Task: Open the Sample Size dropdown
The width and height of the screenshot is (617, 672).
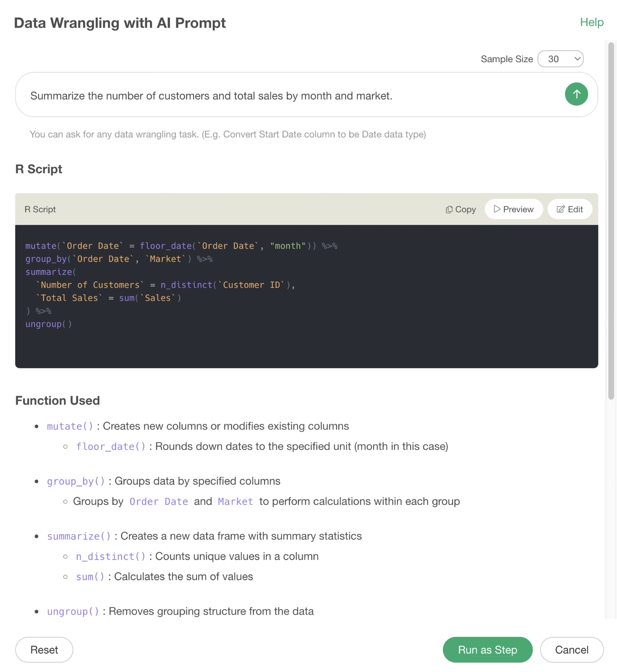Action: (x=560, y=59)
